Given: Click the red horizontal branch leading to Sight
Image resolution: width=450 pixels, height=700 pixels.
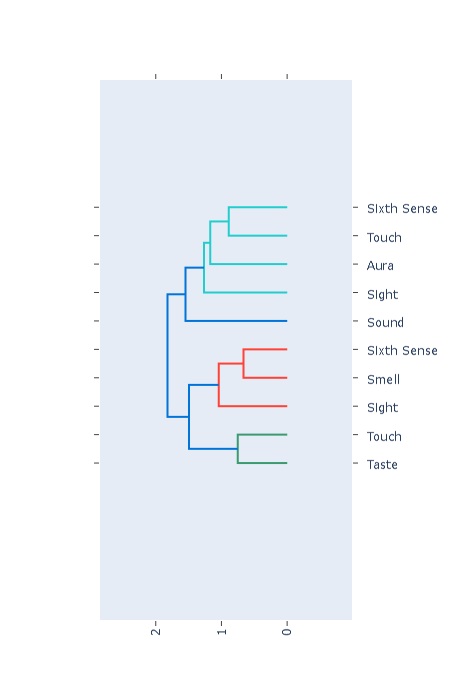Looking at the screenshot, I should tap(253, 406).
